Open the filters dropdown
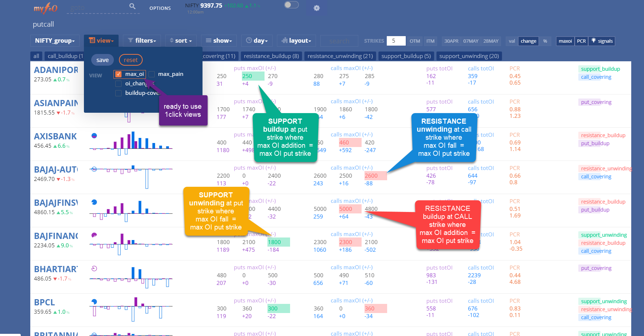The height and width of the screenshot is (336, 644). click(142, 40)
